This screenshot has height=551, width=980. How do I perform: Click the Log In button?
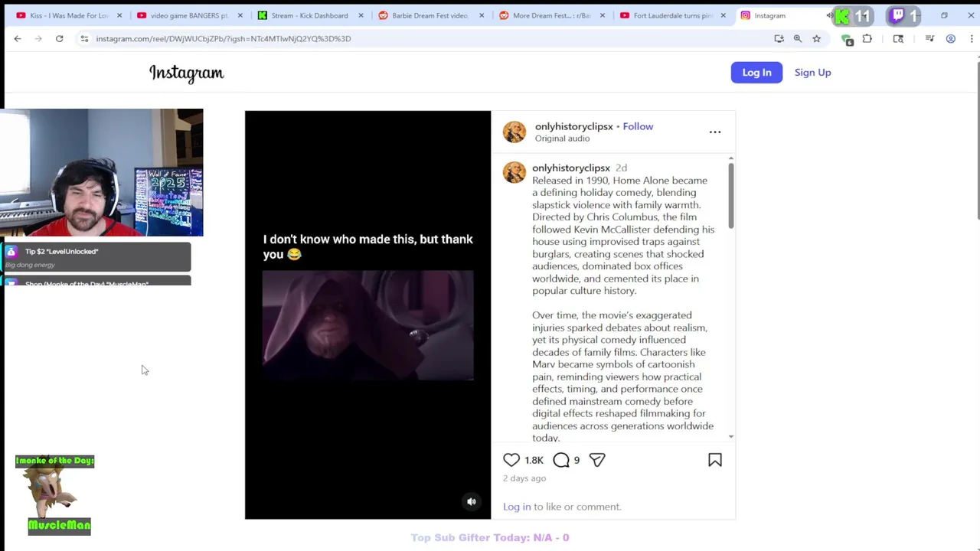[x=756, y=72]
